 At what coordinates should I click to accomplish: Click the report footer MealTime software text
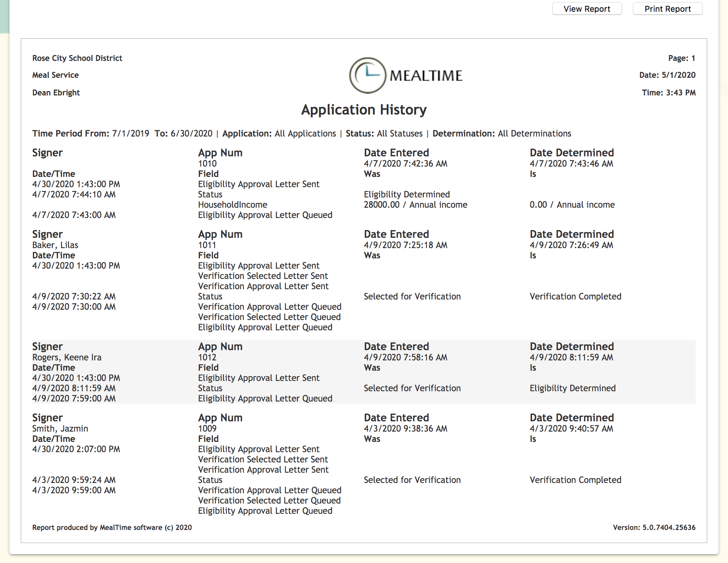pyautogui.click(x=112, y=527)
